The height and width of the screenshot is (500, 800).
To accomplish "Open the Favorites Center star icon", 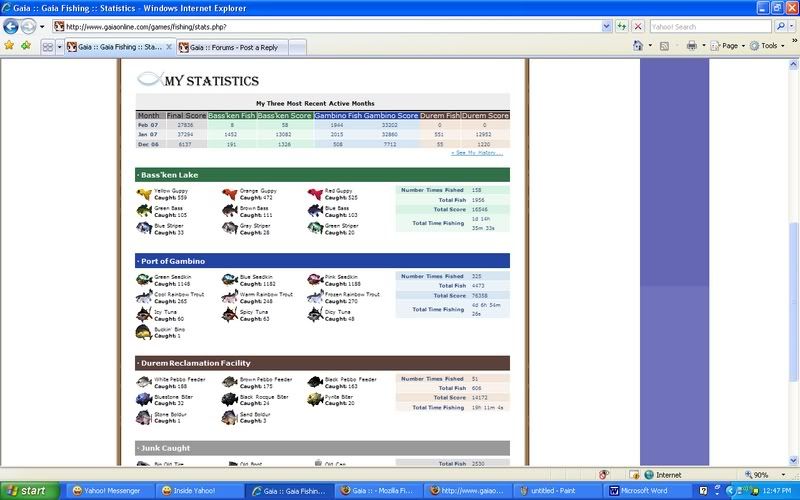I will click(x=9, y=46).
